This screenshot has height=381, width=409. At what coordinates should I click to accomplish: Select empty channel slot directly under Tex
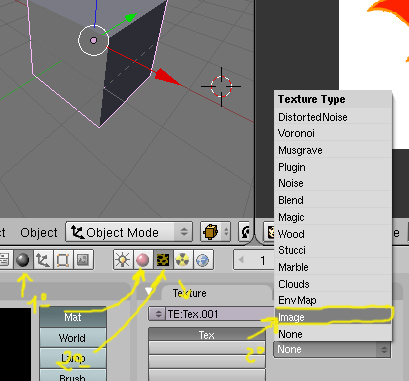(x=207, y=348)
